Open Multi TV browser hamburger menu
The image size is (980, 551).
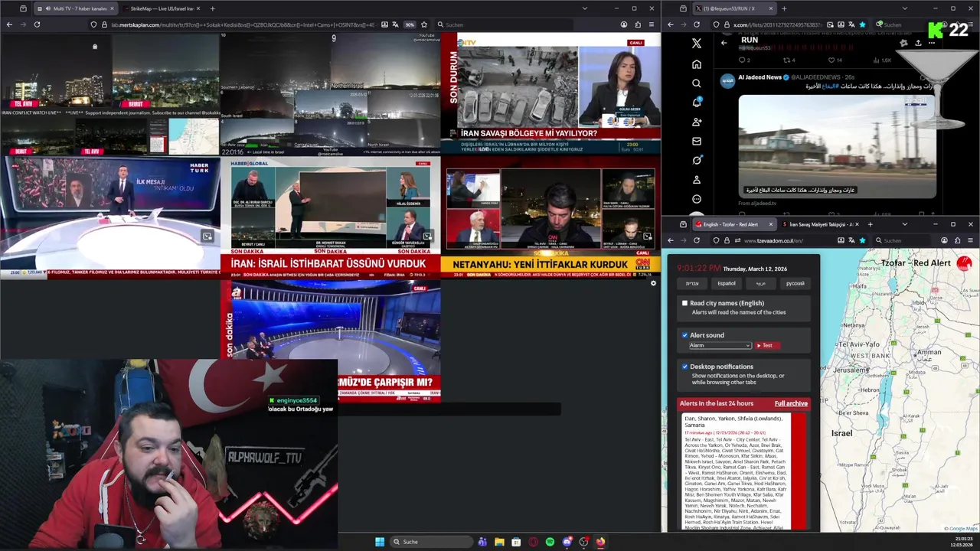(x=651, y=24)
